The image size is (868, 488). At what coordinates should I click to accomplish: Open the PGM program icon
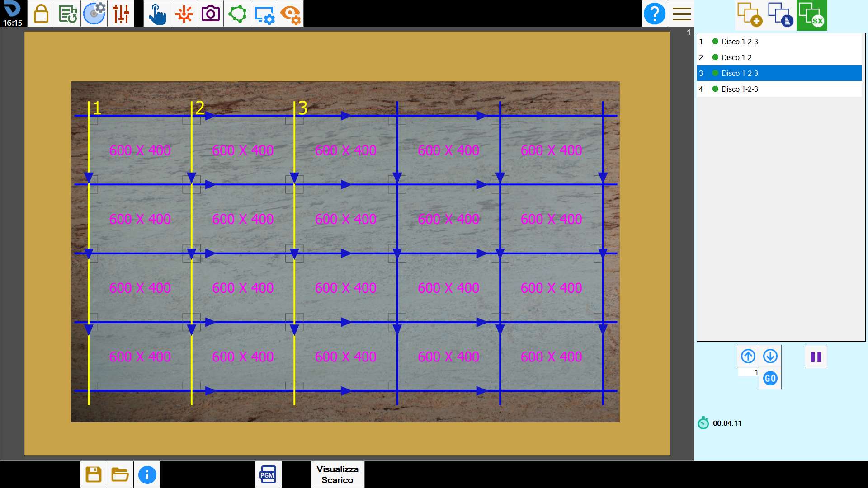pyautogui.click(x=268, y=474)
